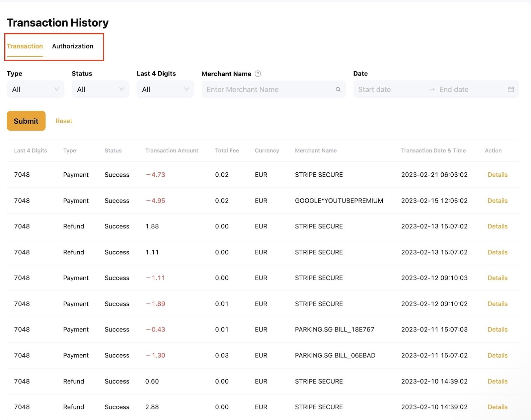View Details for the -4.73 Stripe payment

click(497, 175)
